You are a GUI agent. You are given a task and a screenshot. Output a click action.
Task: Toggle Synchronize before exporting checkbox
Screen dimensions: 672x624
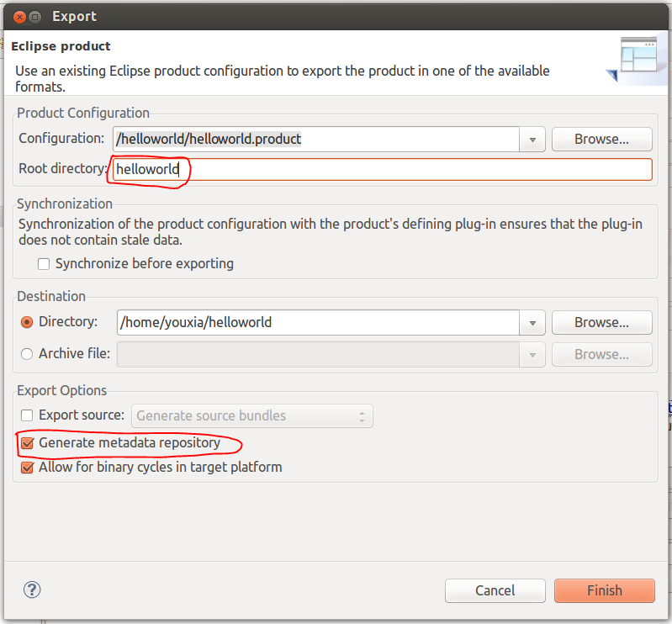click(x=44, y=264)
